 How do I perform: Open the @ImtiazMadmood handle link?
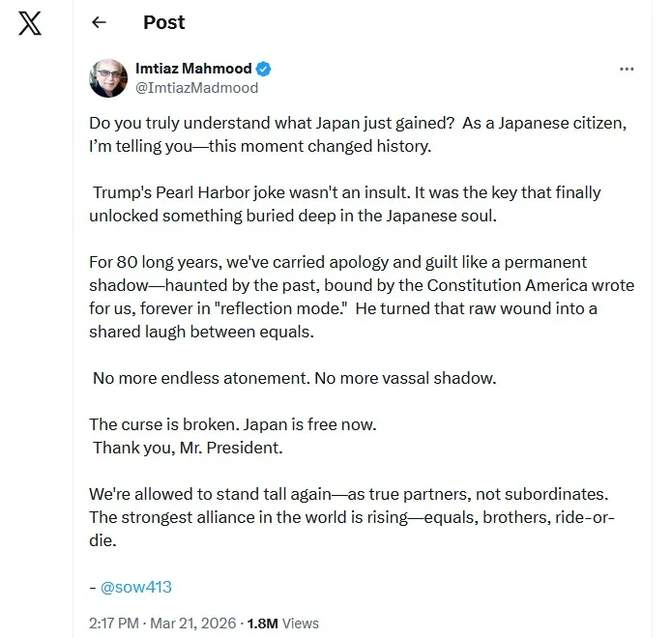pos(196,87)
